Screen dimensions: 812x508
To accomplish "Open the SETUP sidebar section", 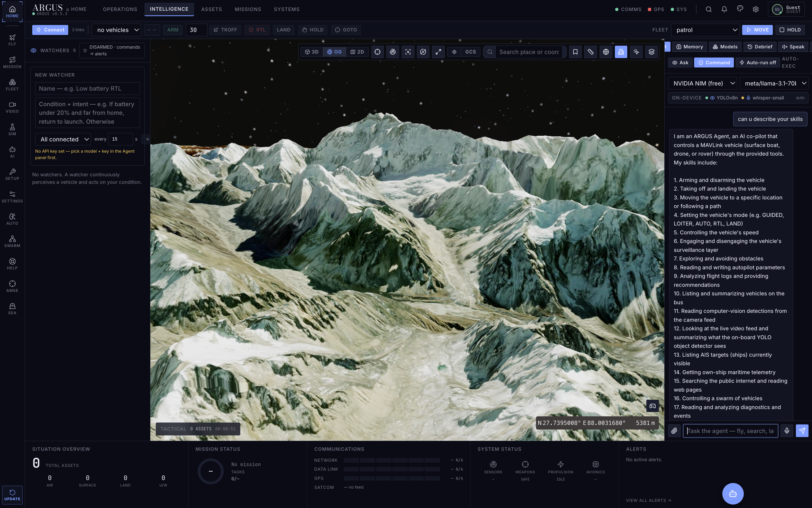I will [x=12, y=174].
